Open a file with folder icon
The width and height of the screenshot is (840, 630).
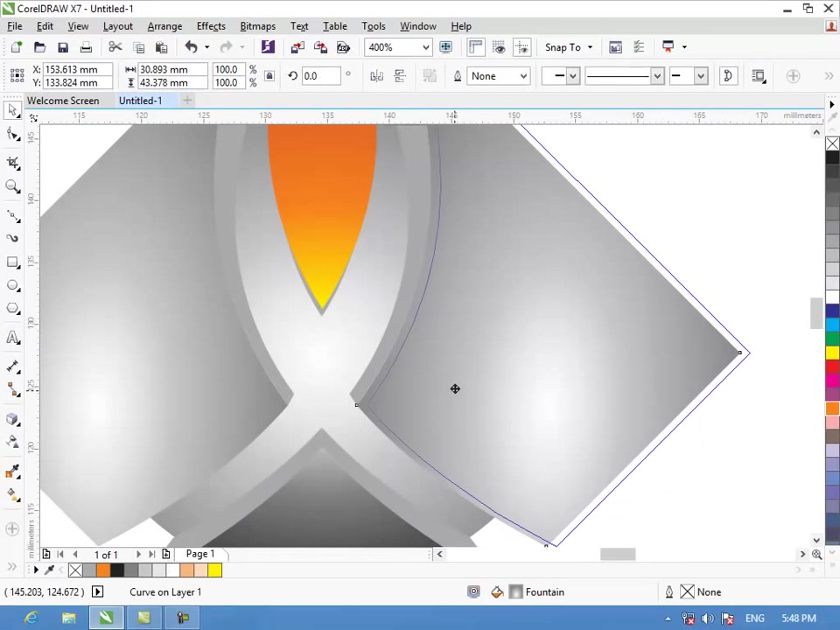coord(39,47)
